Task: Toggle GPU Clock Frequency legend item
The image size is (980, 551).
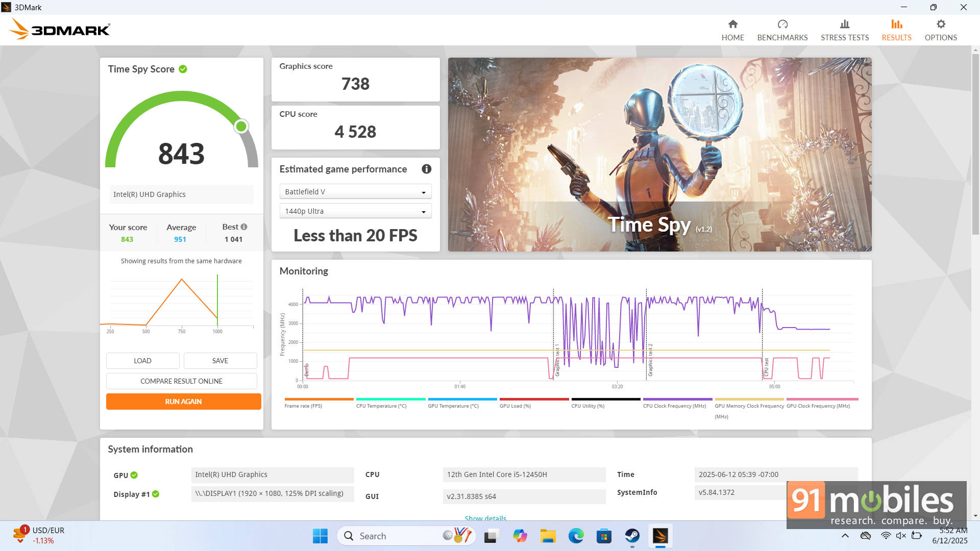Action: [822, 403]
